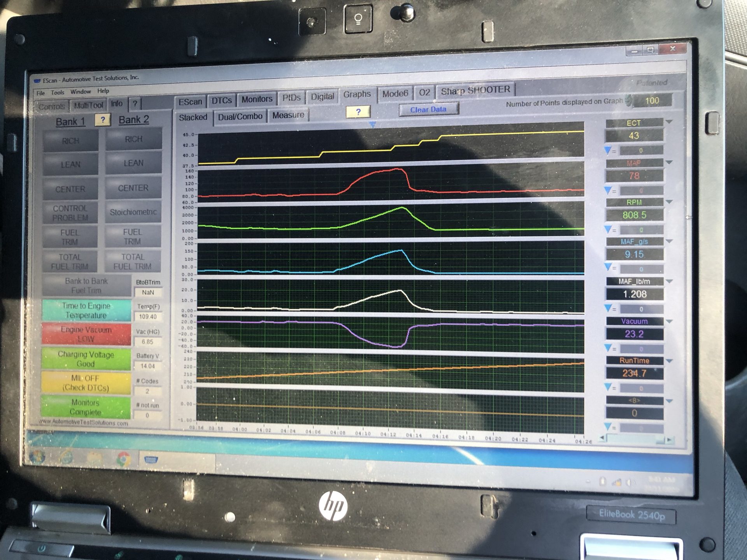Image resolution: width=747 pixels, height=560 pixels.
Task: Open the Tools menu
Action: click(x=58, y=93)
